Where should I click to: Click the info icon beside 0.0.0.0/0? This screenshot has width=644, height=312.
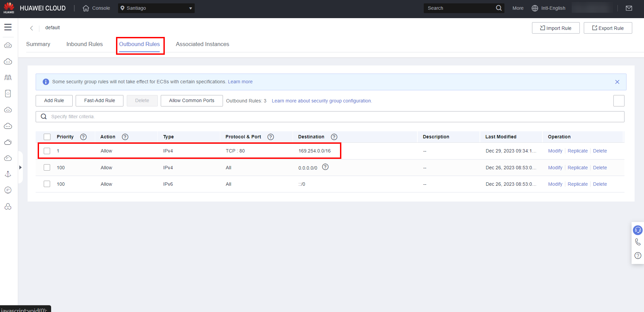[325, 167]
